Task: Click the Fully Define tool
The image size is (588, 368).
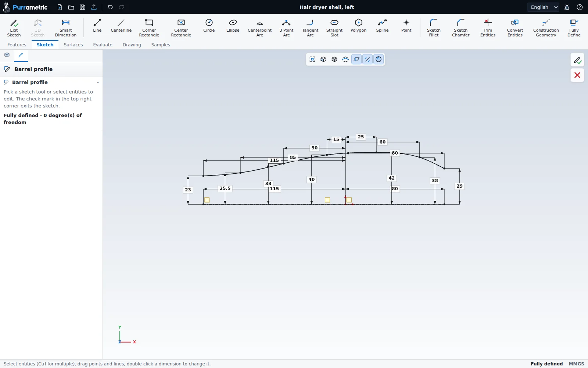Action: (x=574, y=28)
